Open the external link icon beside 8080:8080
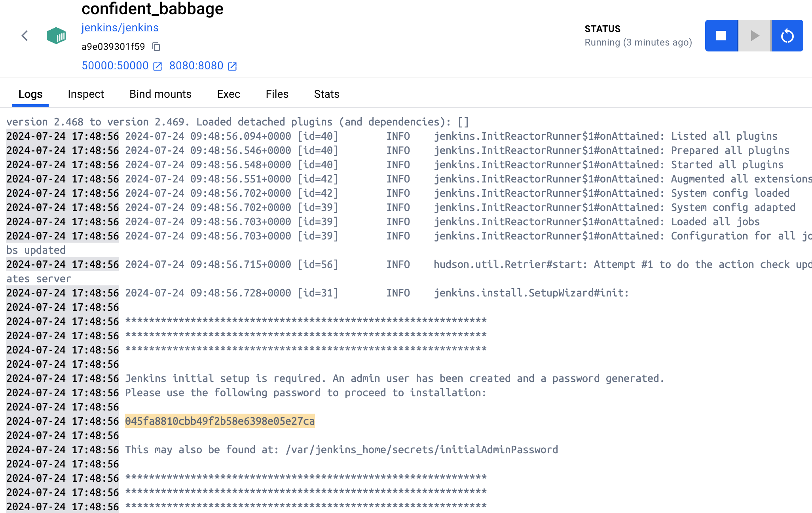 click(232, 66)
